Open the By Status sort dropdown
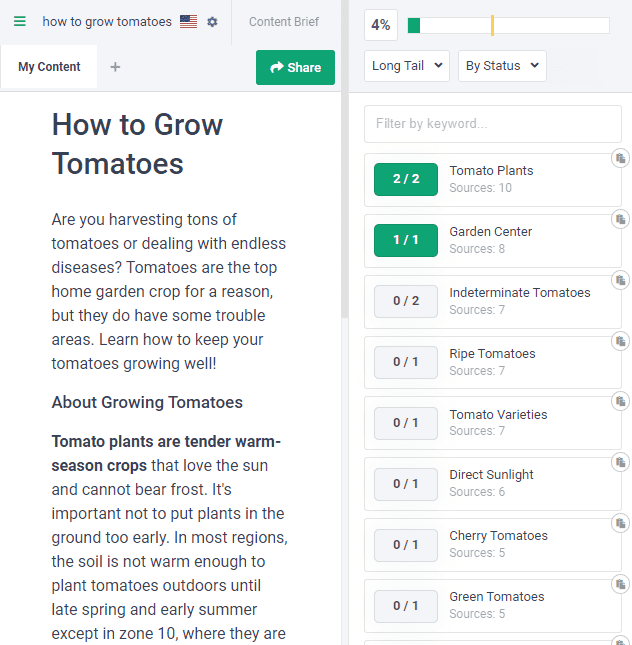The image size is (632, 645). pyautogui.click(x=502, y=66)
